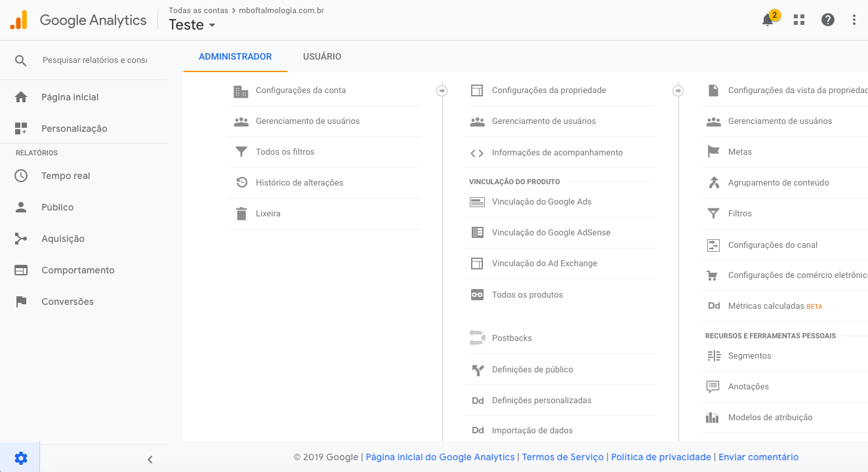868x472 pixels.
Task: Click the Configurações da conta building icon
Action: 241,91
